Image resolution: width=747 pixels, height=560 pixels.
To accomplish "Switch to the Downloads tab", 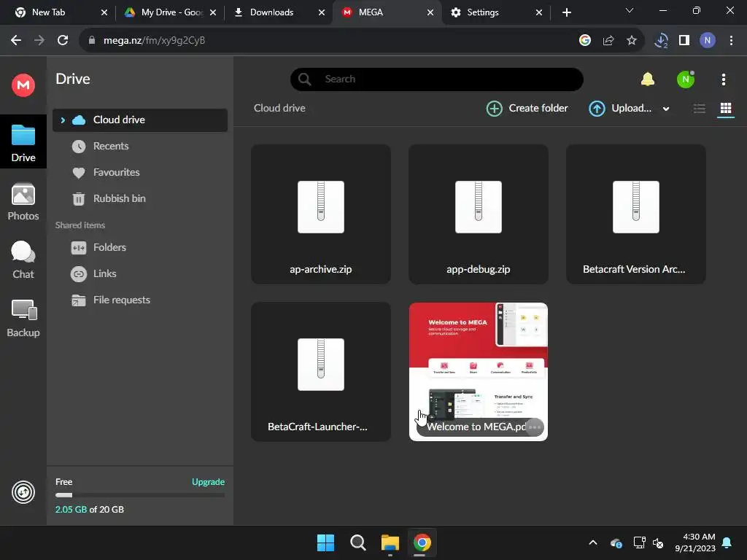I will click(279, 12).
